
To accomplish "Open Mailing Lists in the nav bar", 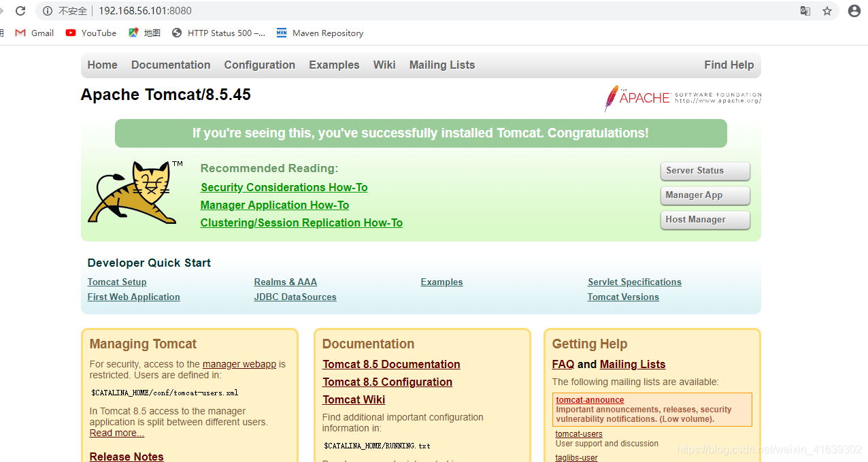I will coord(442,65).
